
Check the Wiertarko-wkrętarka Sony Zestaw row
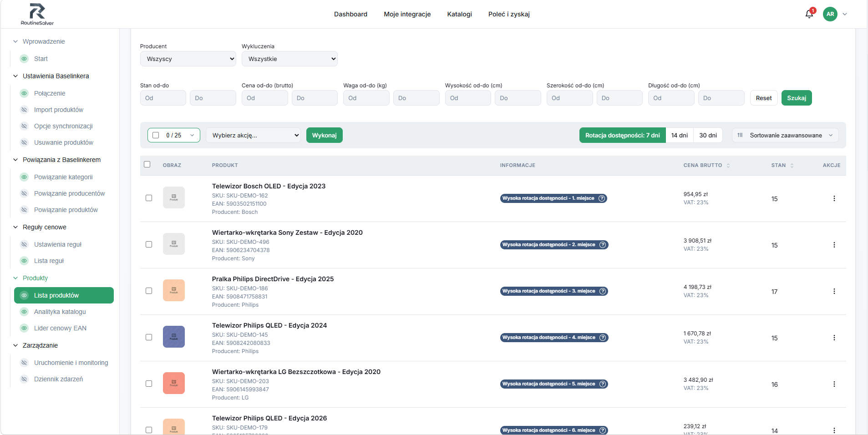click(149, 244)
